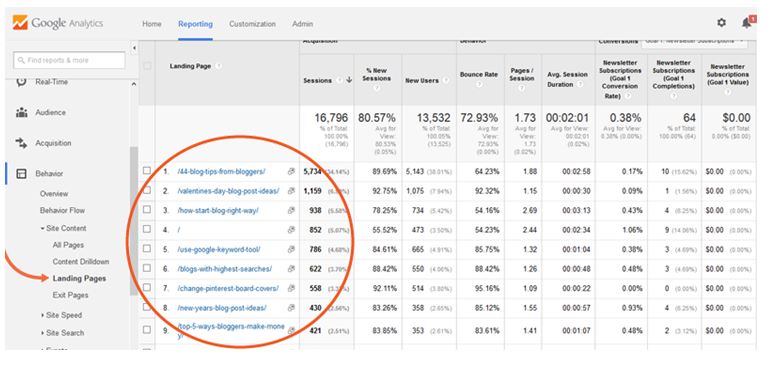Open the settings gear icon
Image resolution: width=773 pixels, height=371 pixels.
pyautogui.click(x=722, y=23)
